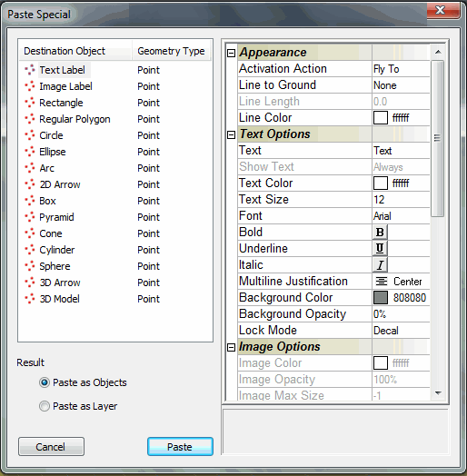Click the Box row point icon
The height and width of the screenshot is (476, 467).
[30, 201]
